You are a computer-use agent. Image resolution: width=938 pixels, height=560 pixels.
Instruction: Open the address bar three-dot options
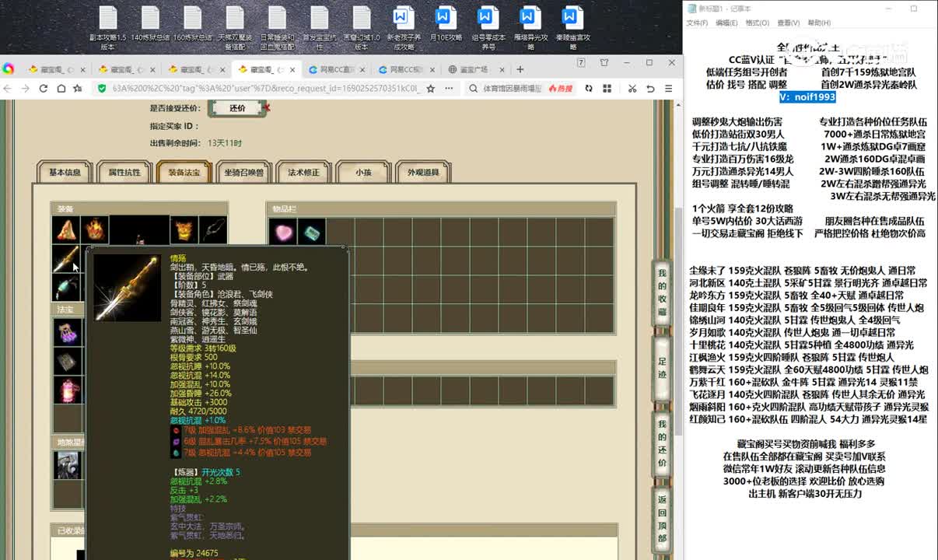(449, 89)
